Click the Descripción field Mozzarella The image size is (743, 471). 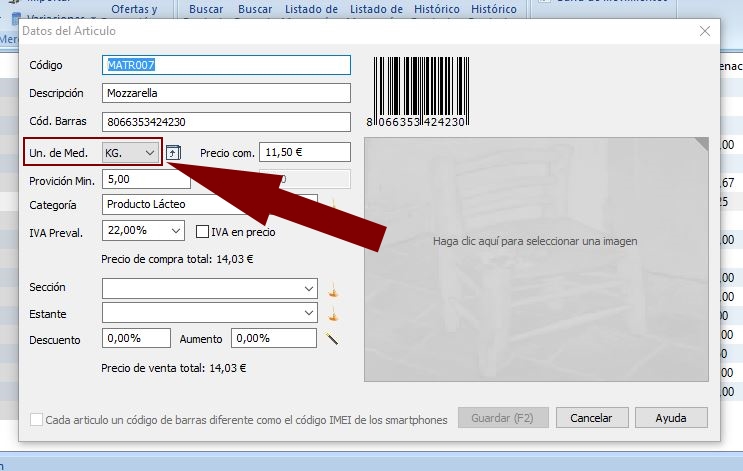pyautogui.click(x=226, y=93)
